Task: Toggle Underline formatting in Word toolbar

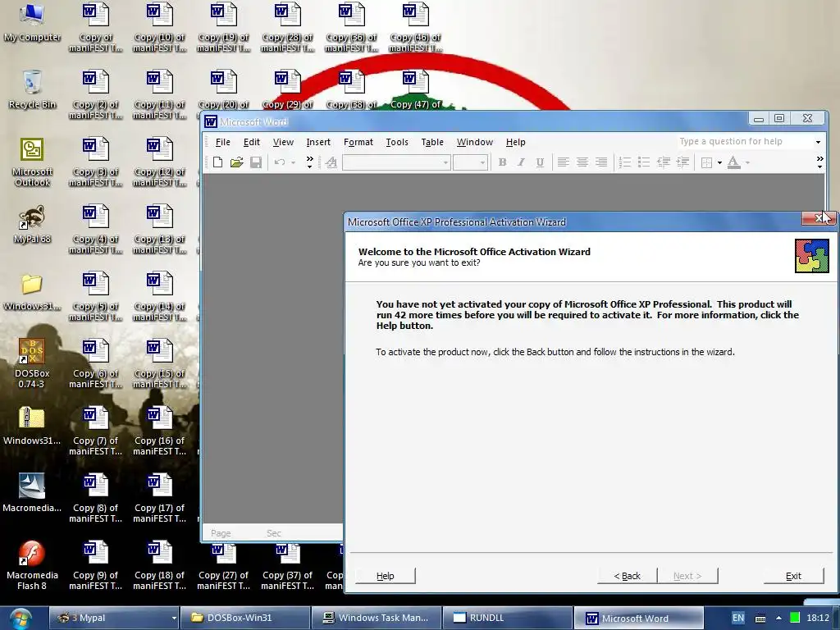Action: 540,162
